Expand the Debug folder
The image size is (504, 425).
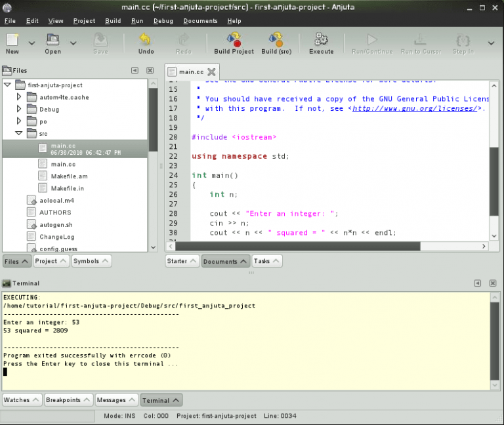point(18,109)
